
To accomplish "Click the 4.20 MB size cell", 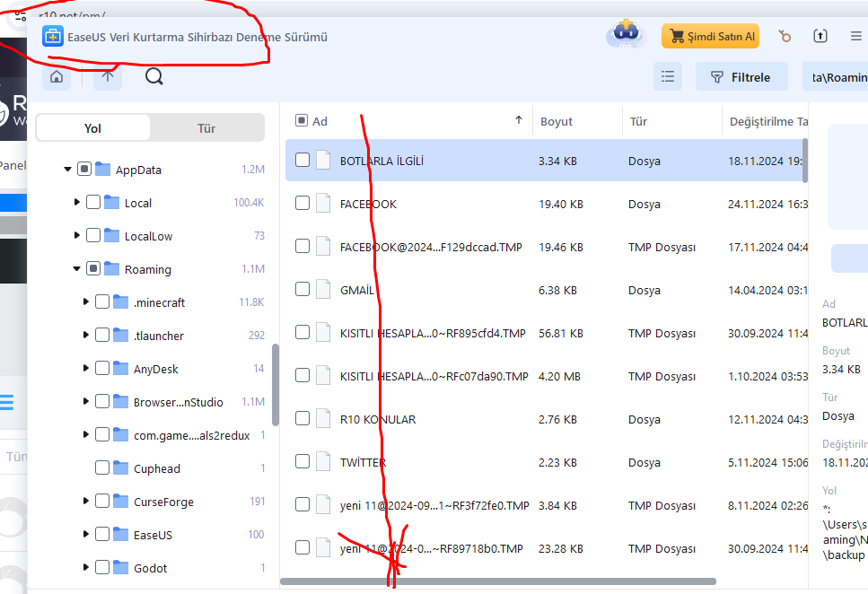I will pyautogui.click(x=559, y=376).
